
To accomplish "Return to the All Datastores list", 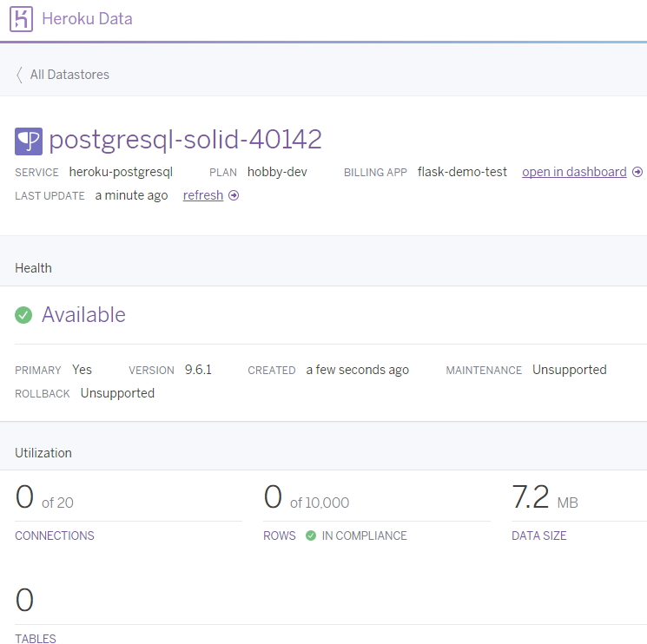I will pos(69,75).
